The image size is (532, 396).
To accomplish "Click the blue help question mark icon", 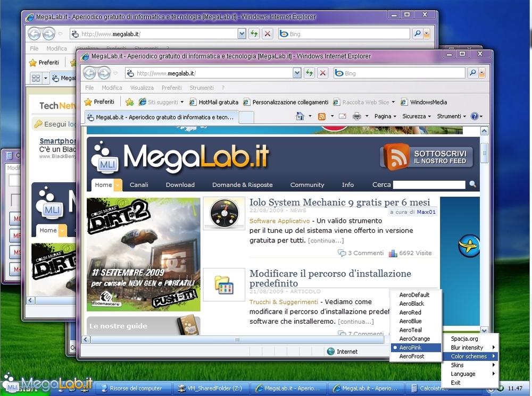I will (x=474, y=116).
